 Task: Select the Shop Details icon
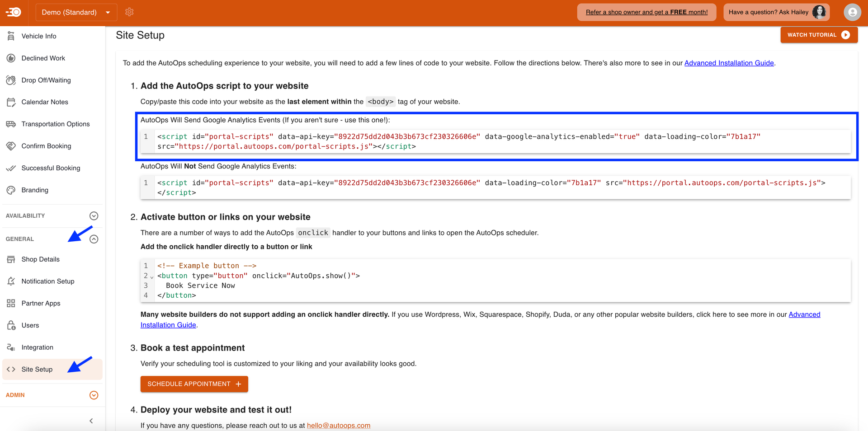[11, 259]
